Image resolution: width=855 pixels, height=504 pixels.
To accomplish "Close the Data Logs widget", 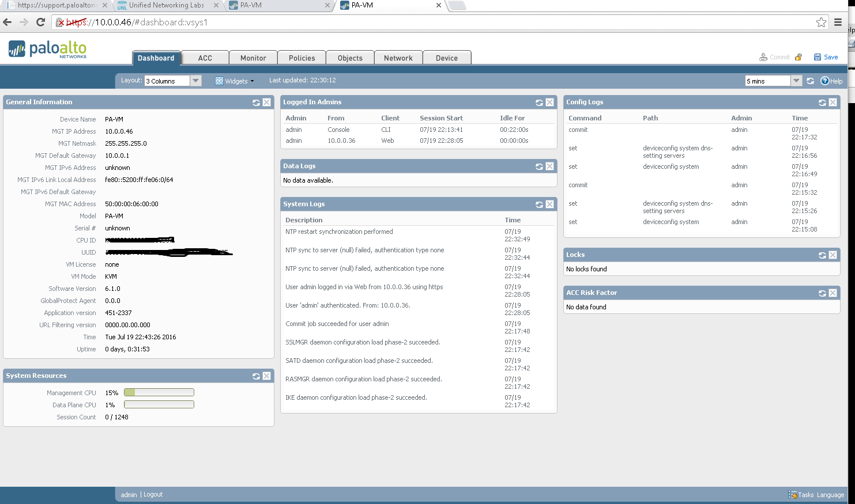I will [x=549, y=166].
